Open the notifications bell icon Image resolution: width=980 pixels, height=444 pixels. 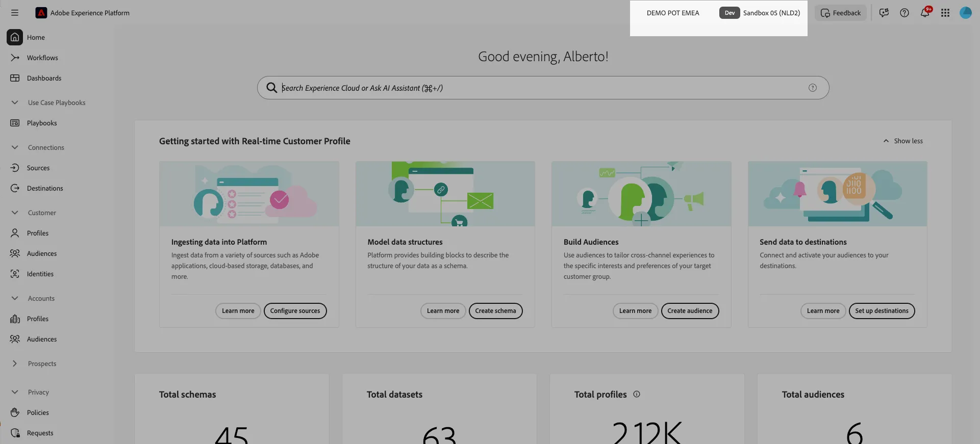[925, 13]
